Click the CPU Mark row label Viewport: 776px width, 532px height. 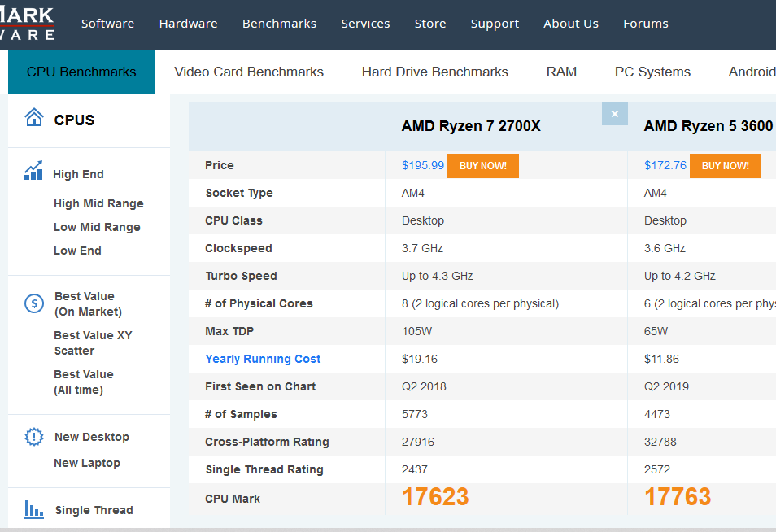coord(233,499)
